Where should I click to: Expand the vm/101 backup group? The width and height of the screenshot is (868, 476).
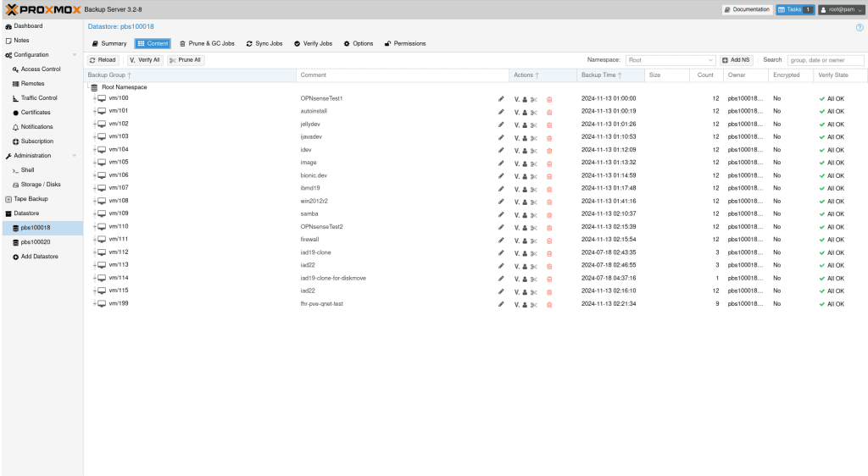[94, 111]
